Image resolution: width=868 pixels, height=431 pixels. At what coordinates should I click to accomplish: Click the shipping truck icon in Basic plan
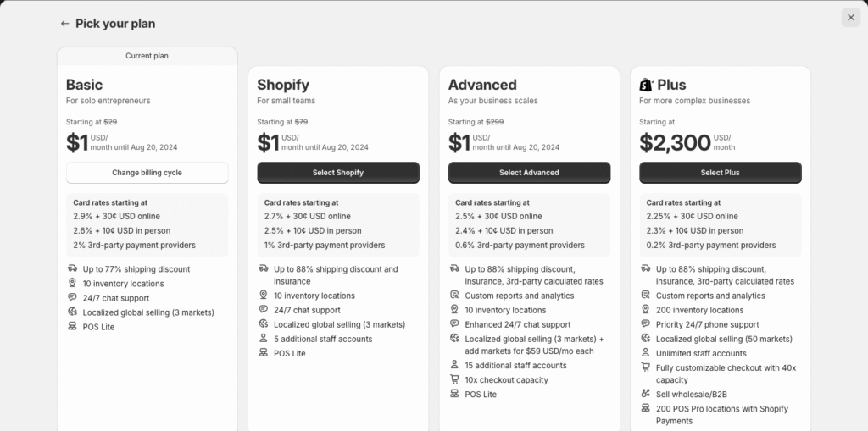[73, 269]
